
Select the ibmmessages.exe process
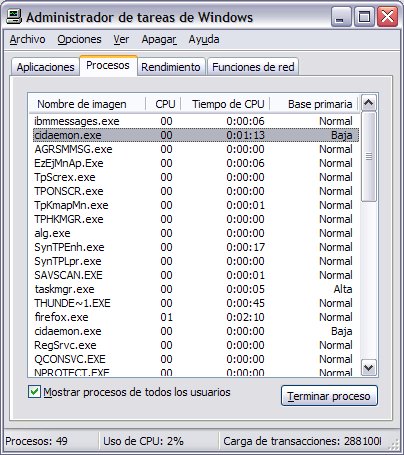pos(196,121)
